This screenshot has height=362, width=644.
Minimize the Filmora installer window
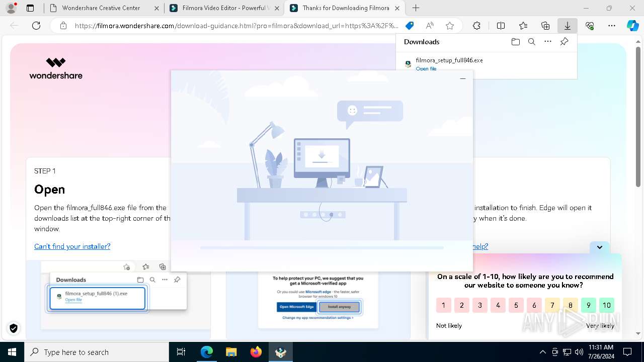click(463, 78)
